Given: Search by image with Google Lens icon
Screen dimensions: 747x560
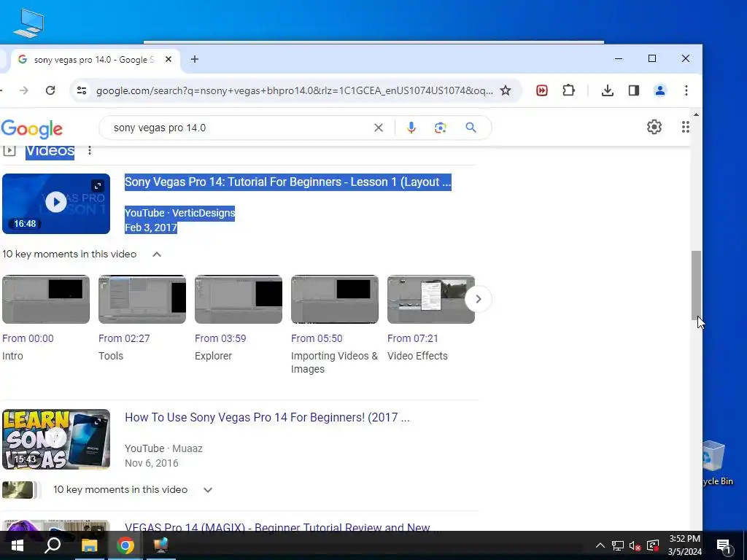Looking at the screenshot, I should (441, 128).
